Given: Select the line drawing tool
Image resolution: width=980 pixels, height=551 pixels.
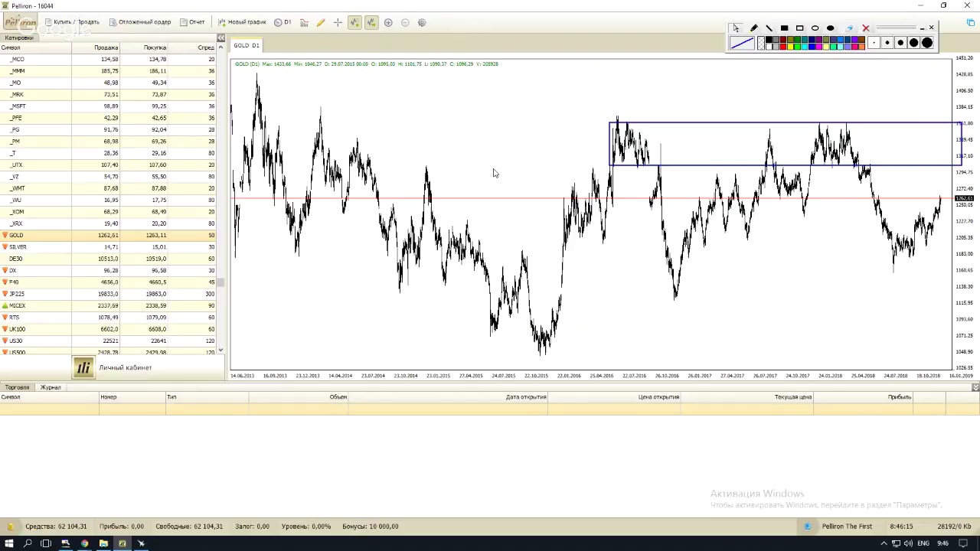Looking at the screenshot, I should tap(769, 28).
